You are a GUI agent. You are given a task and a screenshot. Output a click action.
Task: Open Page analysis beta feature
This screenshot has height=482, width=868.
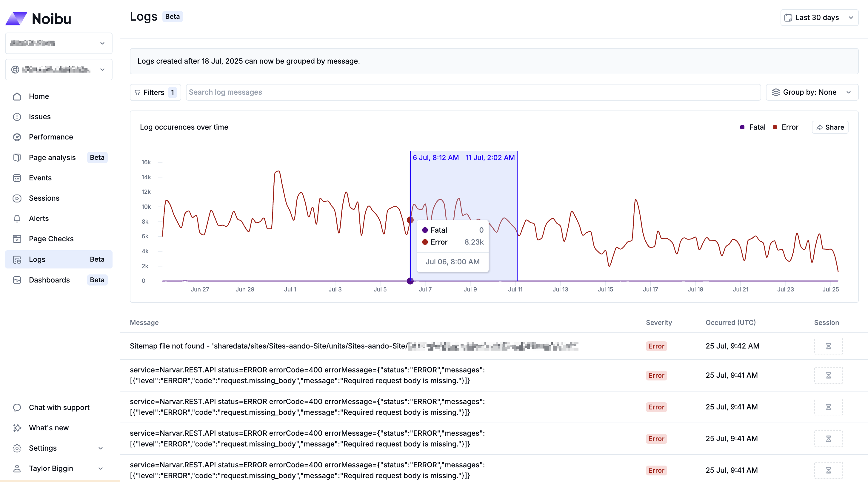[52, 157]
